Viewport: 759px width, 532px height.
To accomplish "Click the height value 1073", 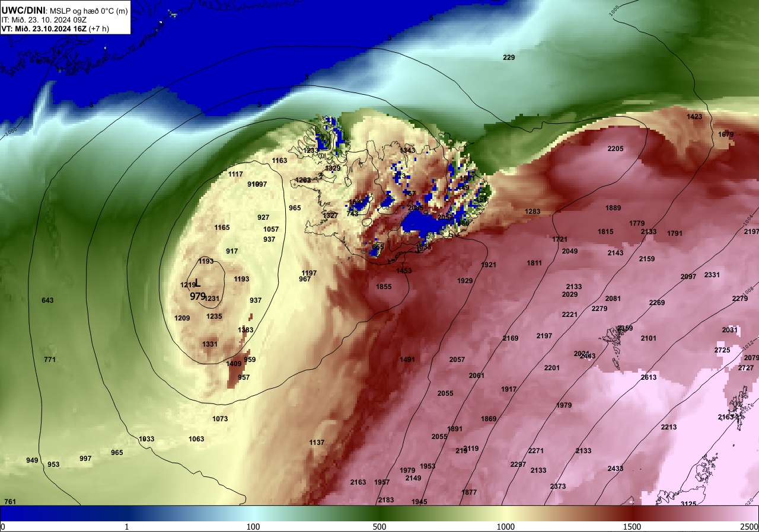I will tap(220, 419).
